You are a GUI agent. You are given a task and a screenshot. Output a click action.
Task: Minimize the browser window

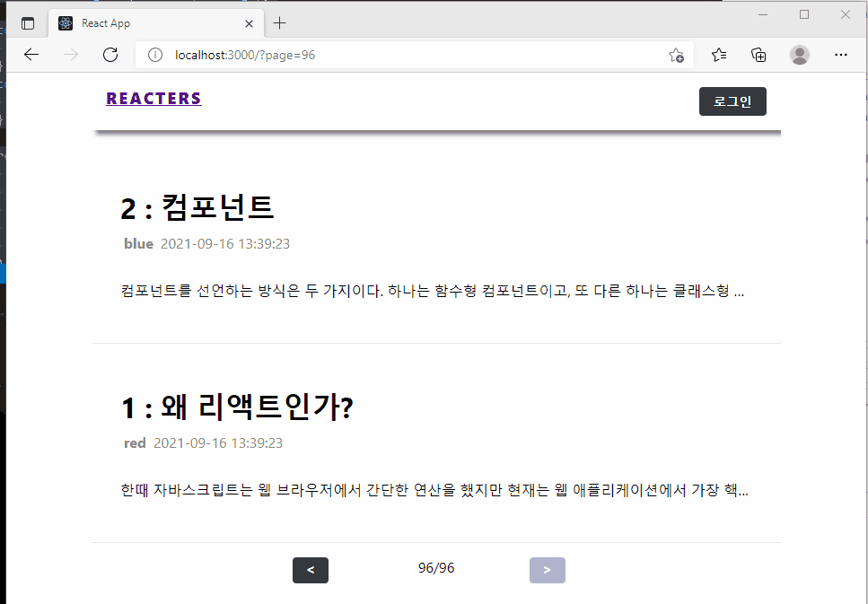point(763,15)
